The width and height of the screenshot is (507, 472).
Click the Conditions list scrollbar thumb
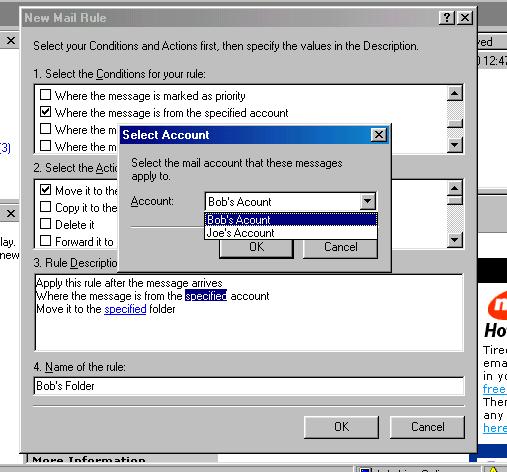[455, 124]
